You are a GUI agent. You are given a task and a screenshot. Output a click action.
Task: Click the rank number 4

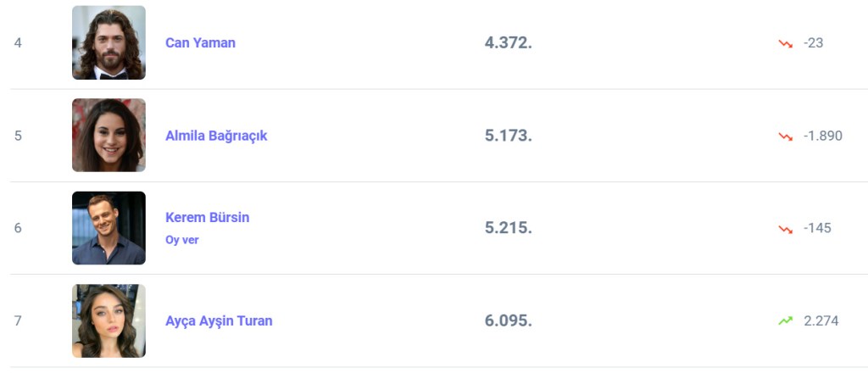point(18,42)
